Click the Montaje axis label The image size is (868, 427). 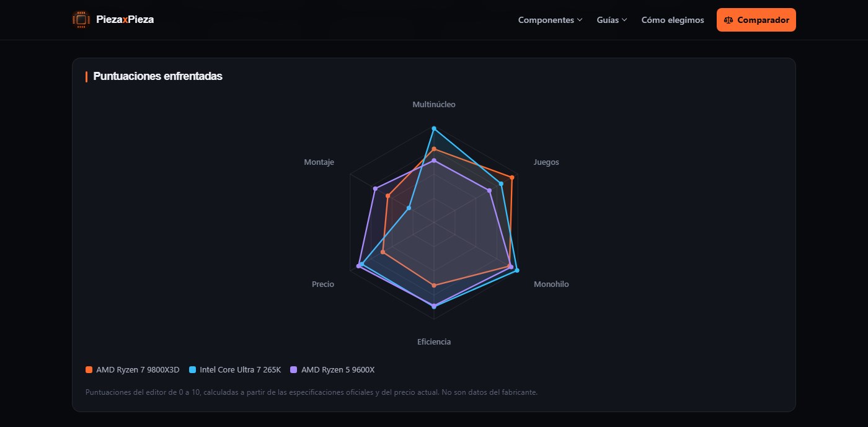[x=319, y=162]
